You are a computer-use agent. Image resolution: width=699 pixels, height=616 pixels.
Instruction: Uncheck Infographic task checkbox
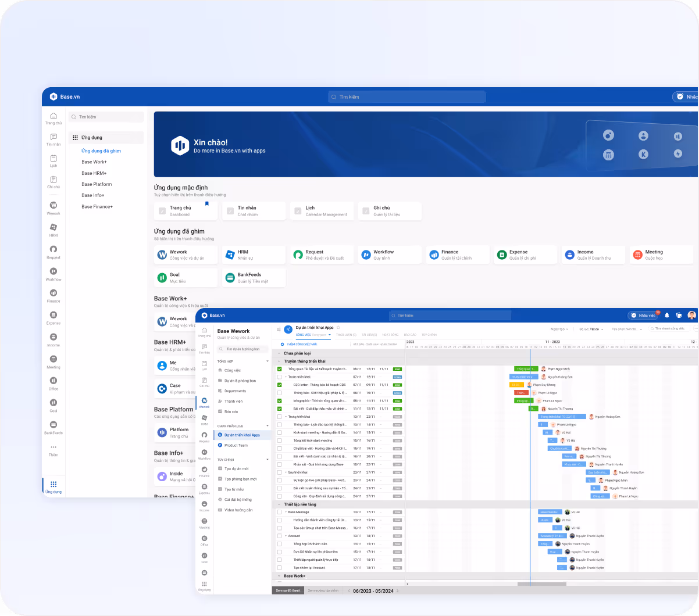(x=280, y=400)
